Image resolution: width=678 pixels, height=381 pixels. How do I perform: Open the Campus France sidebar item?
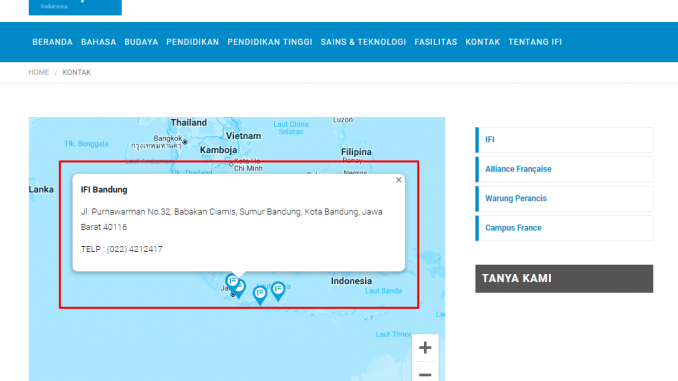click(x=564, y=228)
